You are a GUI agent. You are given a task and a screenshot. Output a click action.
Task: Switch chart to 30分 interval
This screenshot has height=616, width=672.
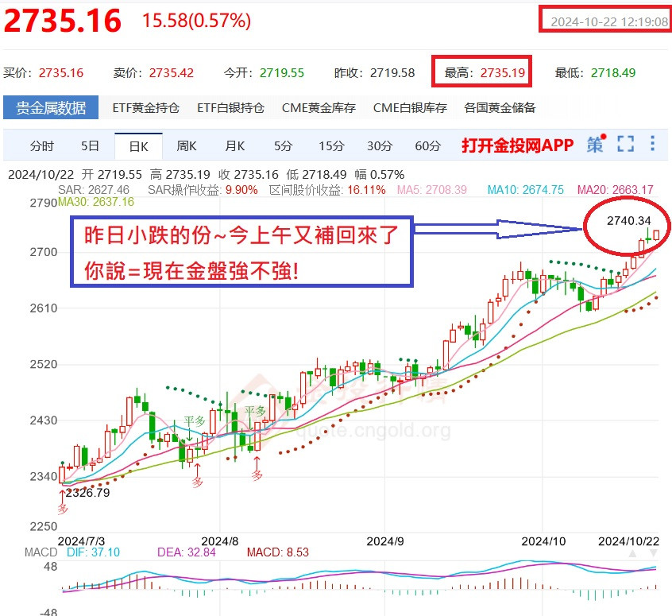[380, 146]
